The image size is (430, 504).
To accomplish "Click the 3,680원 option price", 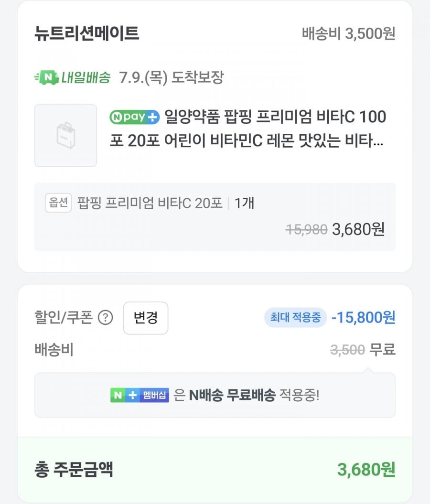I will (x=358, y=229).
